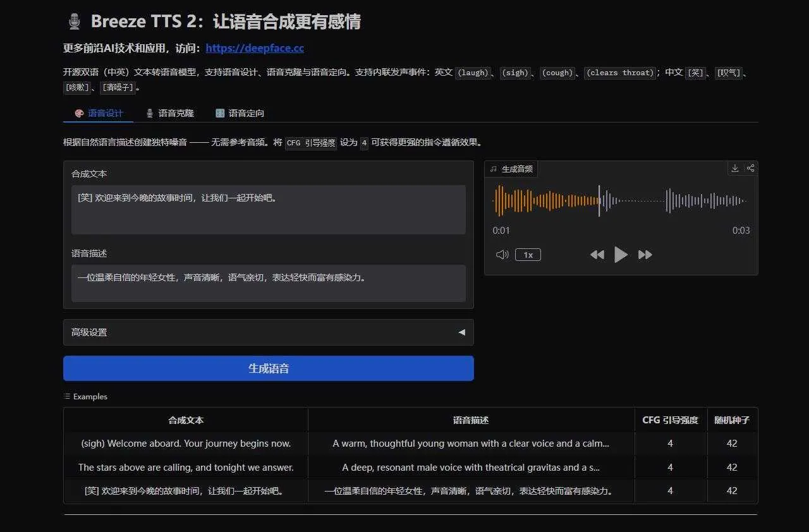Expand the 高级设置 section

point(269,332)
